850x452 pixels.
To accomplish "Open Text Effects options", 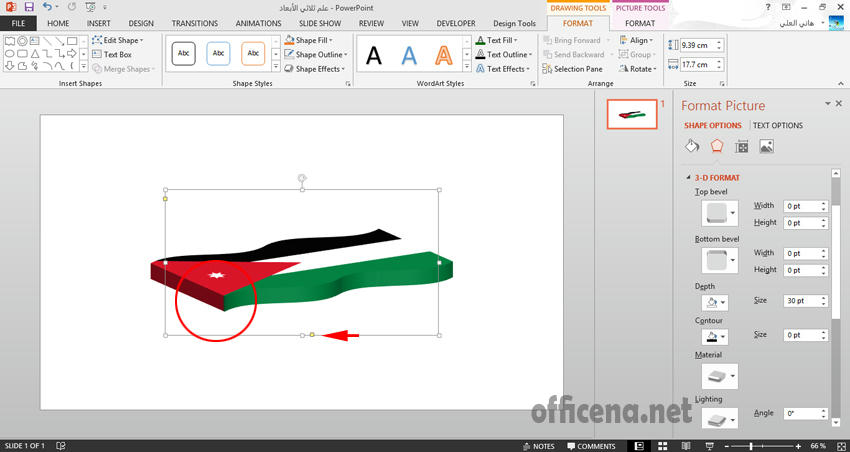I will point(503,69).
